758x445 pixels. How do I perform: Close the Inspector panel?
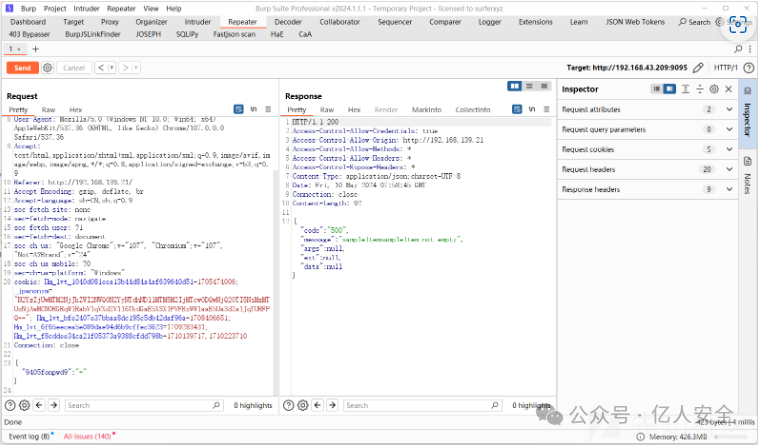pyautogui.click(x=729, y=89)
